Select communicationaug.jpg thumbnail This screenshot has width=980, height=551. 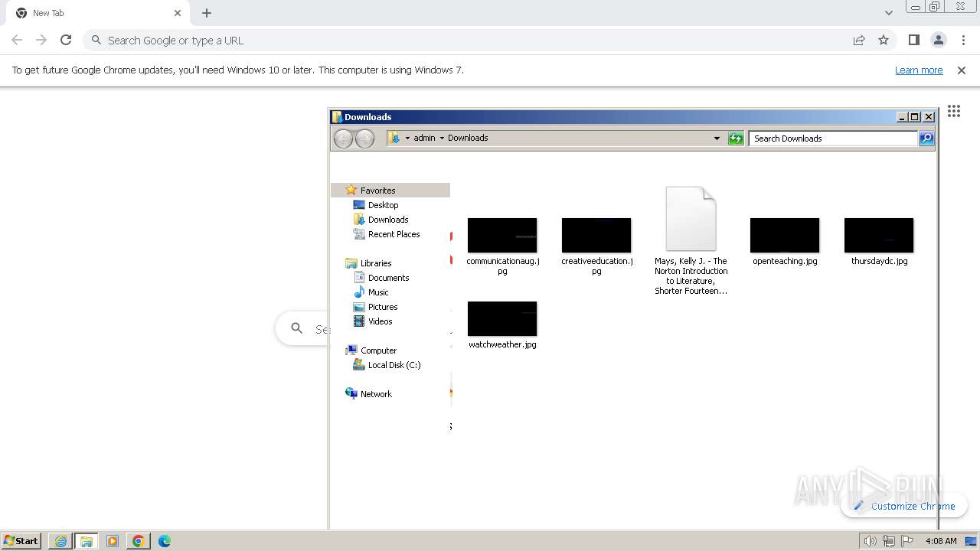tap(502, 235)
